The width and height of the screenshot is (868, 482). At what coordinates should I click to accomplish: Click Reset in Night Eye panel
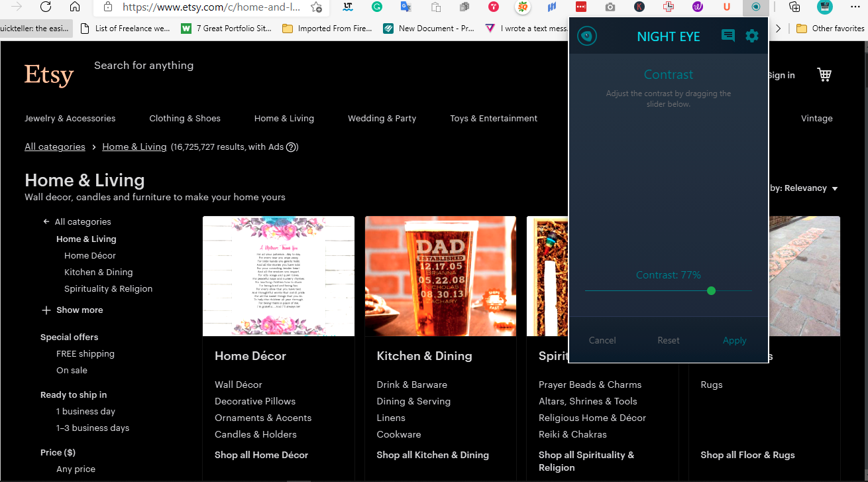669,340
